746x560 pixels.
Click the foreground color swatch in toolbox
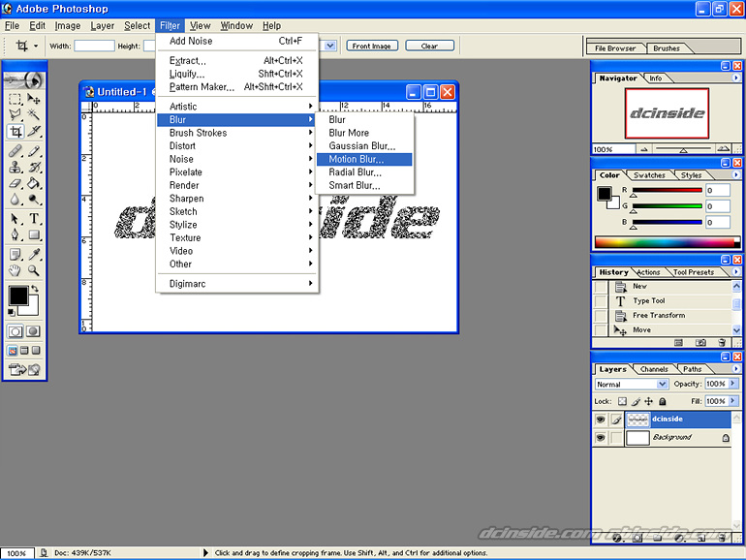18,296
